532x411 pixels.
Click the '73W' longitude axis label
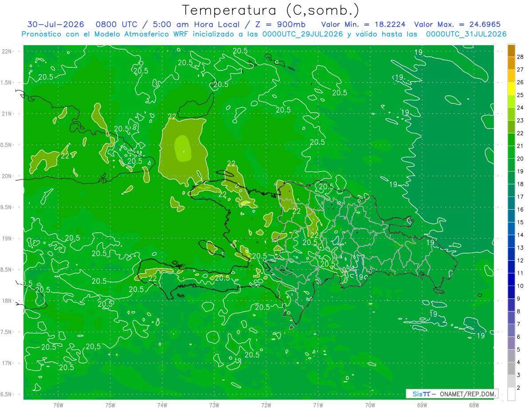click(214, 405)
